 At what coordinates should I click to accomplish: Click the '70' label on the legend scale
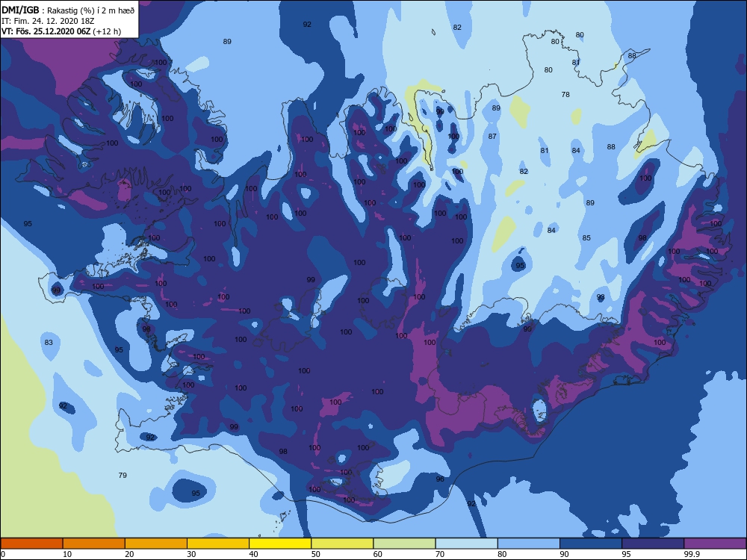[x=440, y=554]
